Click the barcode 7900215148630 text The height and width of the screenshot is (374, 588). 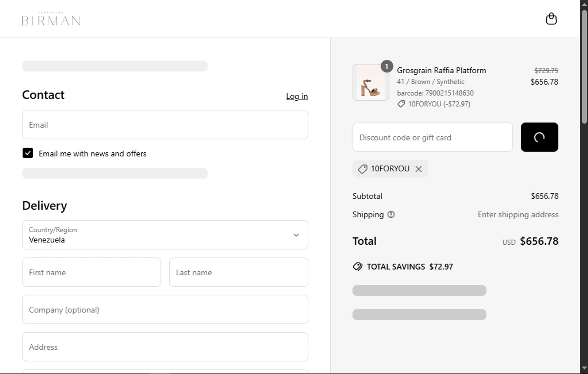tap(435, 93)
